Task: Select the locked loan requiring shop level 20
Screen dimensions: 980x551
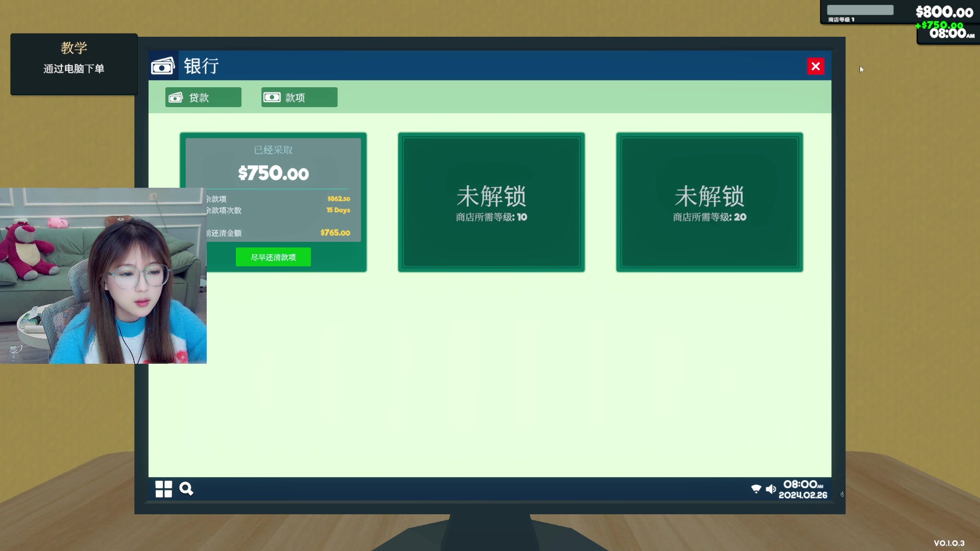Action: coord(709,202)
